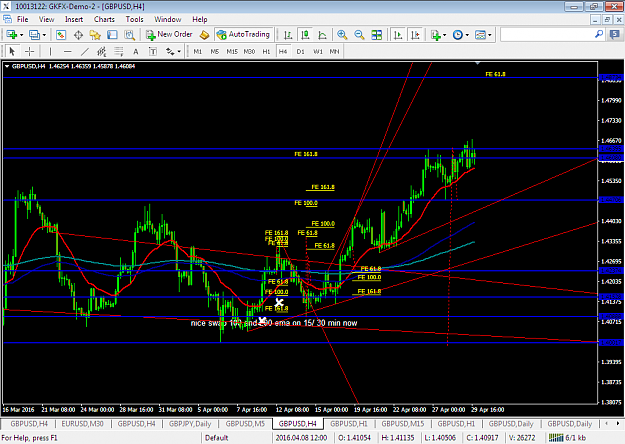Click the Arrows objects icon

point(170,51)
